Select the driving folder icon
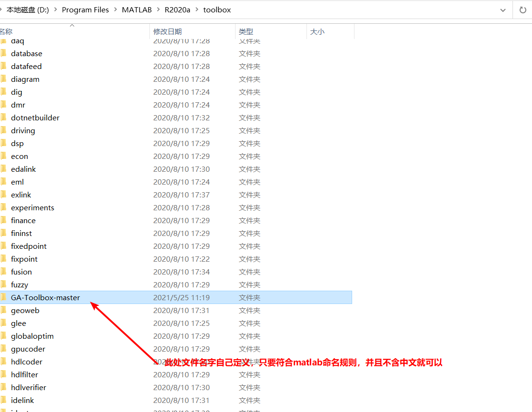 (x=3, y=130)
